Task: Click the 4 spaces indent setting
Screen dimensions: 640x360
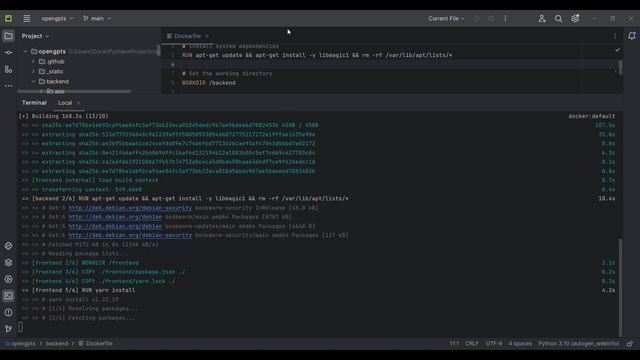Action: [520, 344]
